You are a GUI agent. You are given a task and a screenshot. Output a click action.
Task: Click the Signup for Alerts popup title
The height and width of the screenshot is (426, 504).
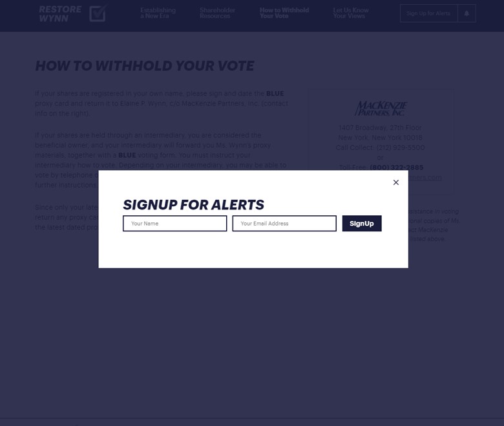click(193, 205)
